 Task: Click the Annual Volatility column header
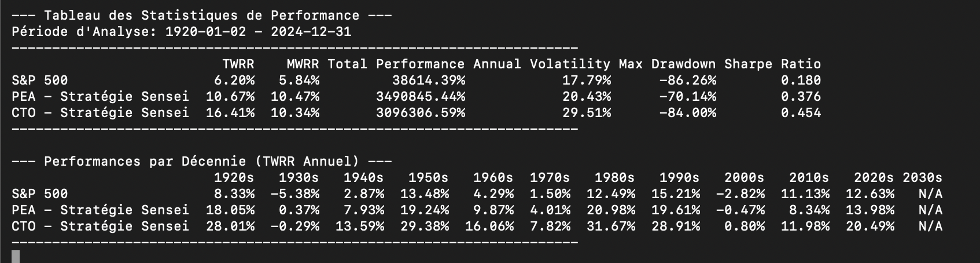541,64
